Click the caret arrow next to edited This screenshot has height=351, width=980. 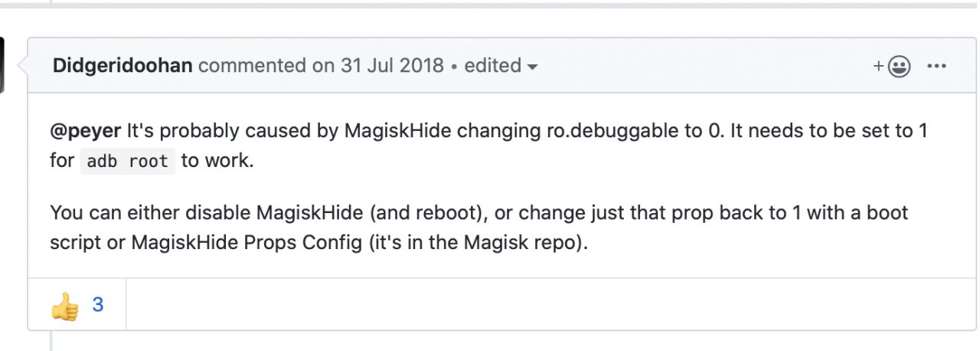pos(532,67)
